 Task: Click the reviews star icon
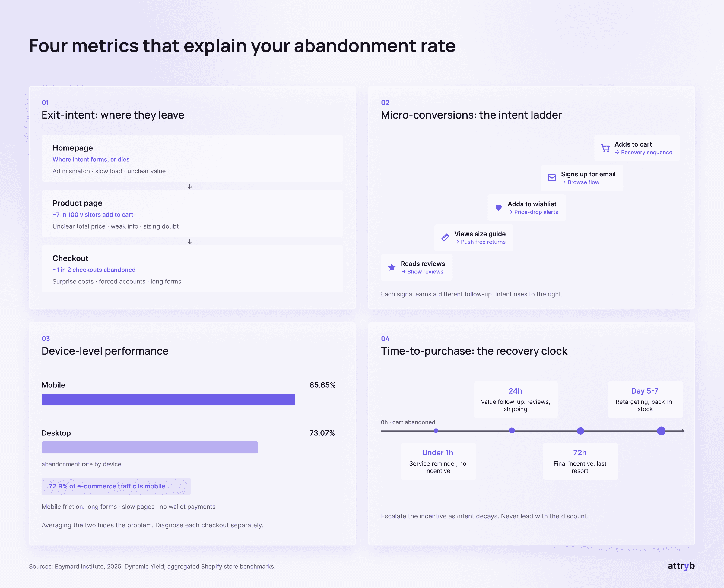(392, 267)
